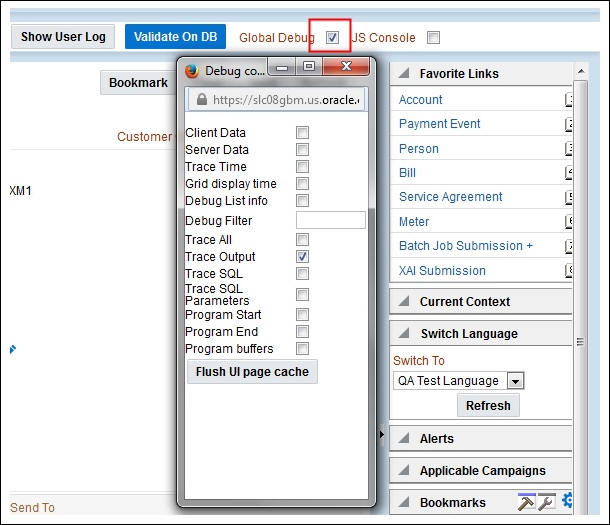Click into the Debug Filter text field
The height and width of the screenshot is (525, 610).
(331, 220)
